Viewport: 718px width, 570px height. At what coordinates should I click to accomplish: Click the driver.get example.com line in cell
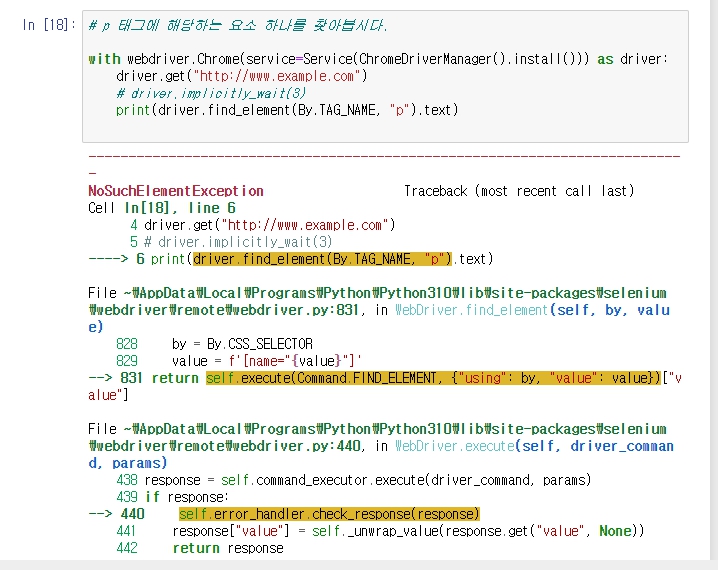[x=242, y=76]
